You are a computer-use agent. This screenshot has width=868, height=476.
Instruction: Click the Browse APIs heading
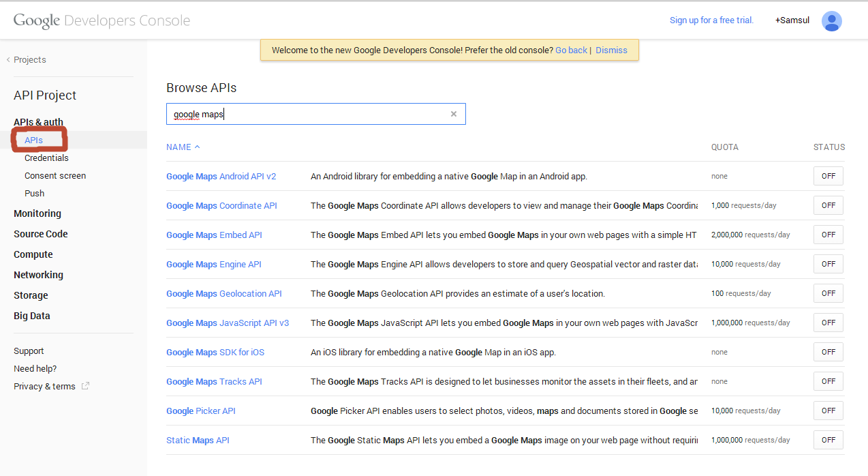pyautogui.click(x=202, y=88)
